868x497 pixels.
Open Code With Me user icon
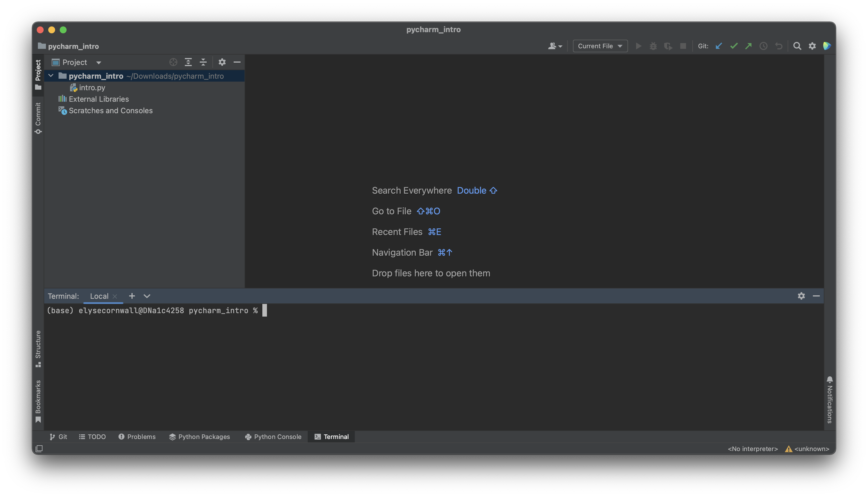coord(555,46)
